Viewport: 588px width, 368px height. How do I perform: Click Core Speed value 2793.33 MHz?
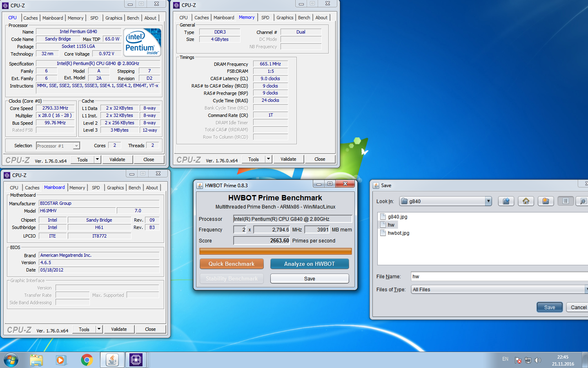click(55, 108)
